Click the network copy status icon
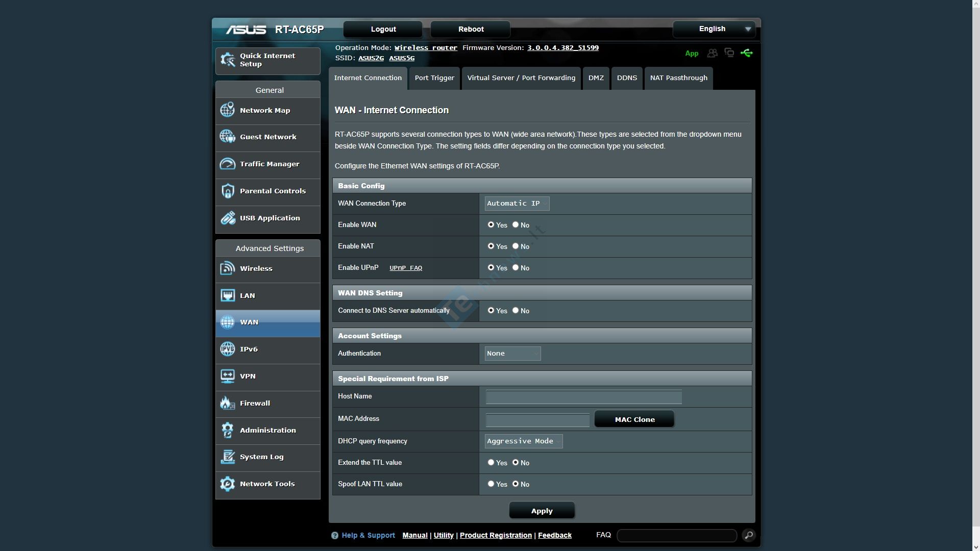Screen dimensions: 980x551 click(729, 53)
